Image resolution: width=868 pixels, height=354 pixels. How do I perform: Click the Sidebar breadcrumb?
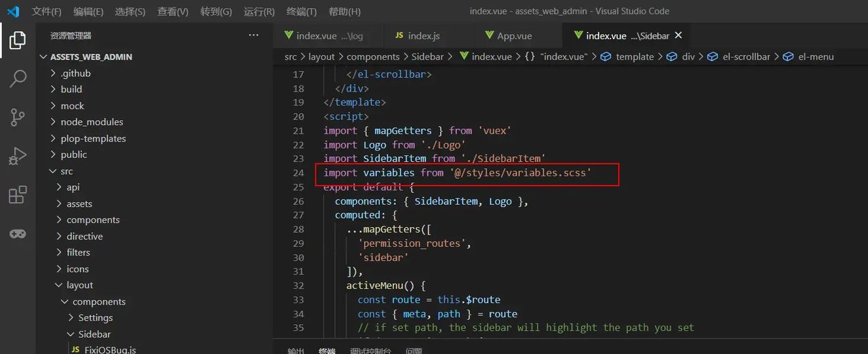point(427,57)
